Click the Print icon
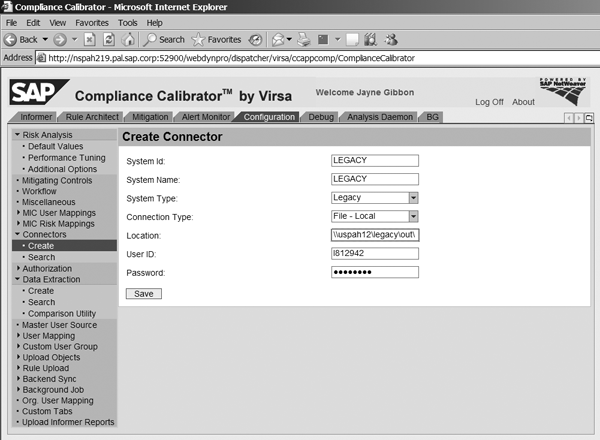This screenshot has height=440, width=600. coord(304,39)
